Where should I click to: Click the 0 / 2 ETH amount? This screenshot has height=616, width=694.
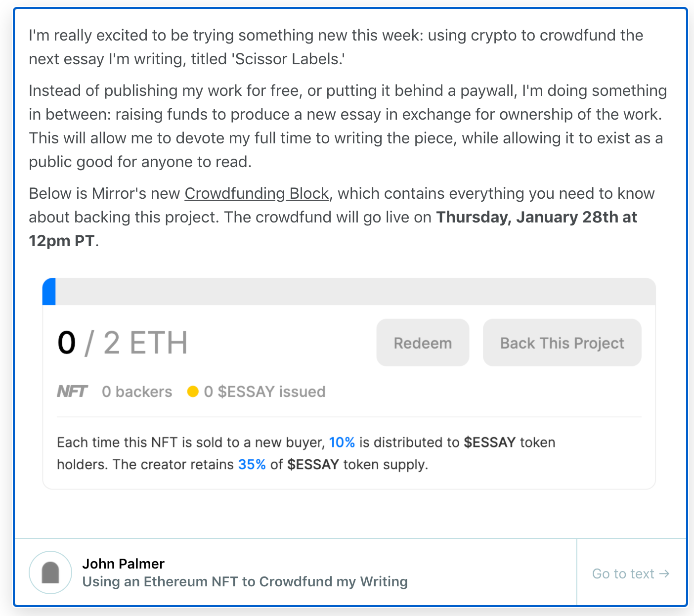pos(123,343)
